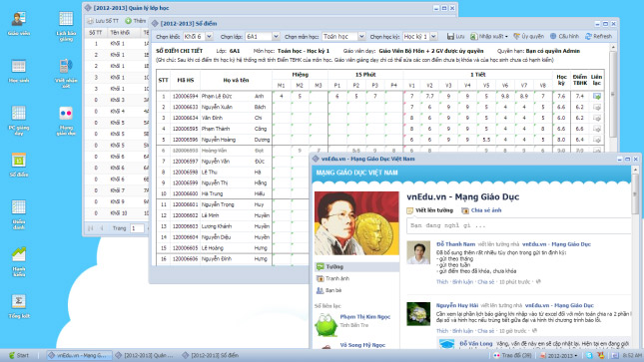Expand the Nhập xuất dropdown menu
Viewport: 644px width, 362px height.
click(489, 36)
